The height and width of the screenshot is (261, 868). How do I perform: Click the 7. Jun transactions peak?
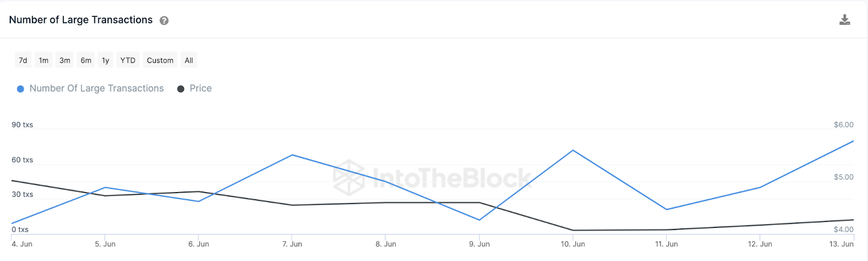[x=292, y=155]
